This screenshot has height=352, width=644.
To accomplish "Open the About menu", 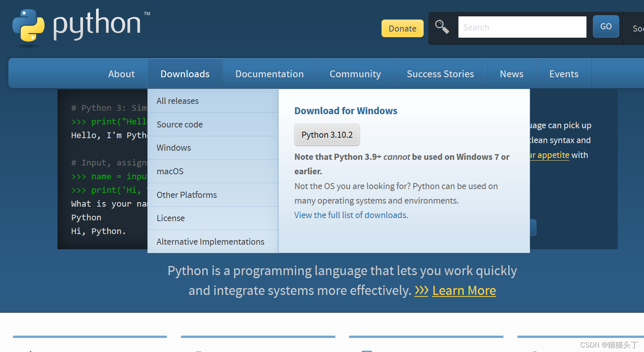I will point(122,74).
